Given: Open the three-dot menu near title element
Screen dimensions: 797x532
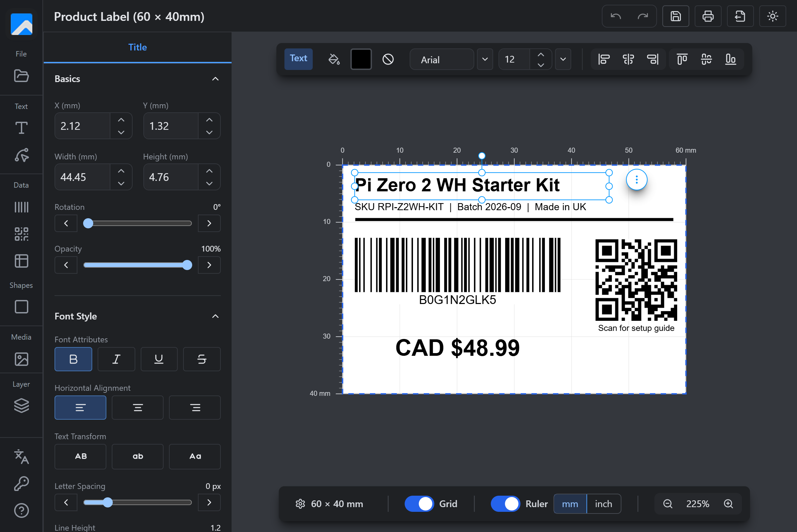Looking at the screenshot, I should click(x=636, y=180).
